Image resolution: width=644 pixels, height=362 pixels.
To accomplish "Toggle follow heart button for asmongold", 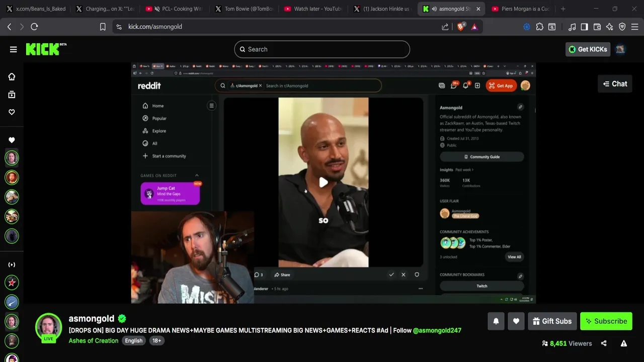I will click(x=516, y=321).
